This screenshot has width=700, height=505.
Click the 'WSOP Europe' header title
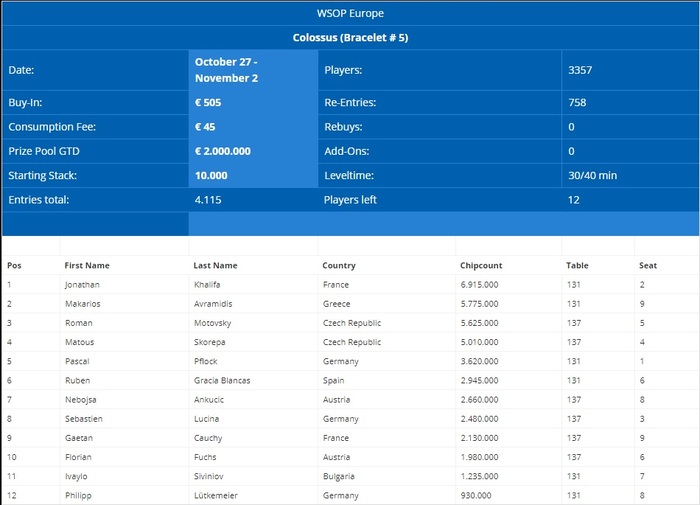pyautogui.click(x=350, y=13)
